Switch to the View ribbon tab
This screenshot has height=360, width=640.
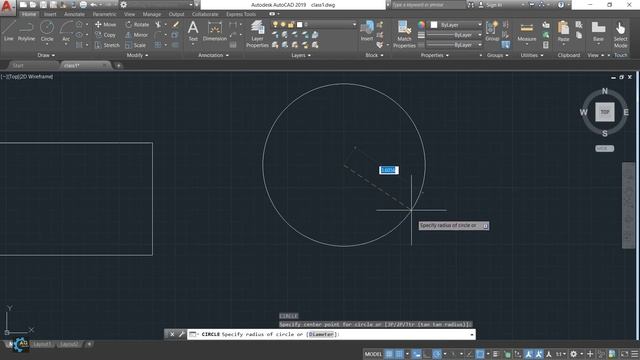click(x=129, y=14)
